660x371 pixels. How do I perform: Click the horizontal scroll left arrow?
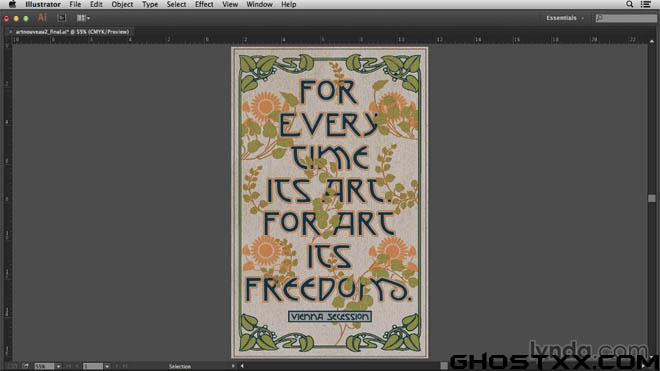pos(242,366)
